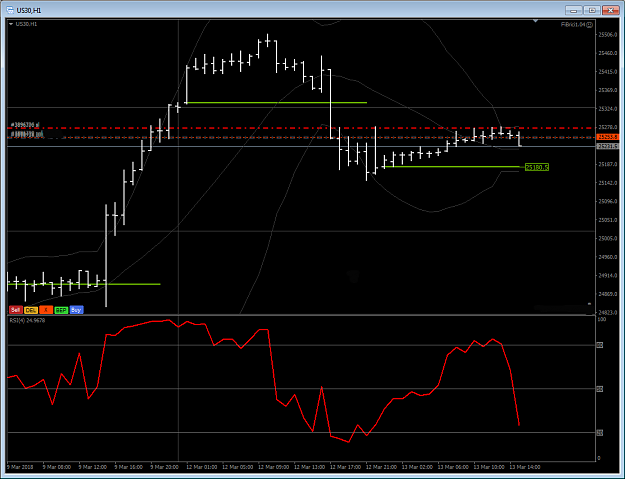Restore the US30,H1 chart window
The image size is (625, 479).
[592, 10]
